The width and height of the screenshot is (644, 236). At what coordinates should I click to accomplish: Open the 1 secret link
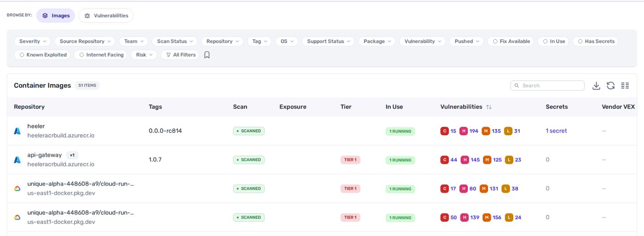556,131
